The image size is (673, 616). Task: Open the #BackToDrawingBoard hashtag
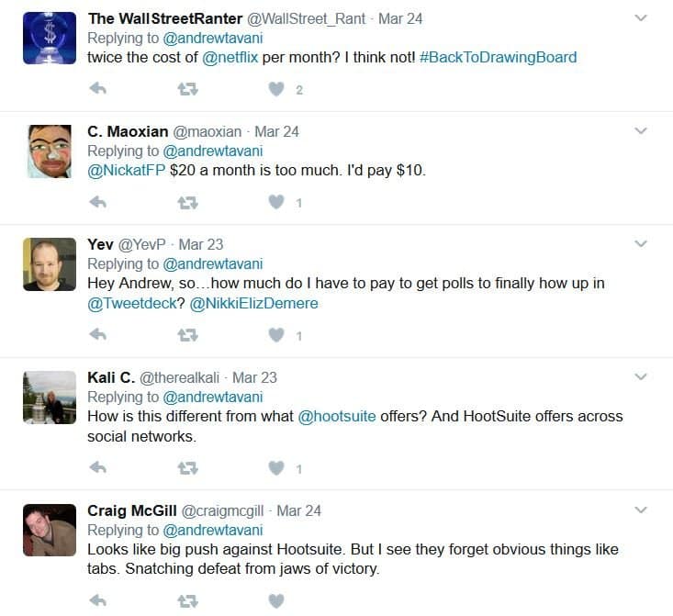498,57
